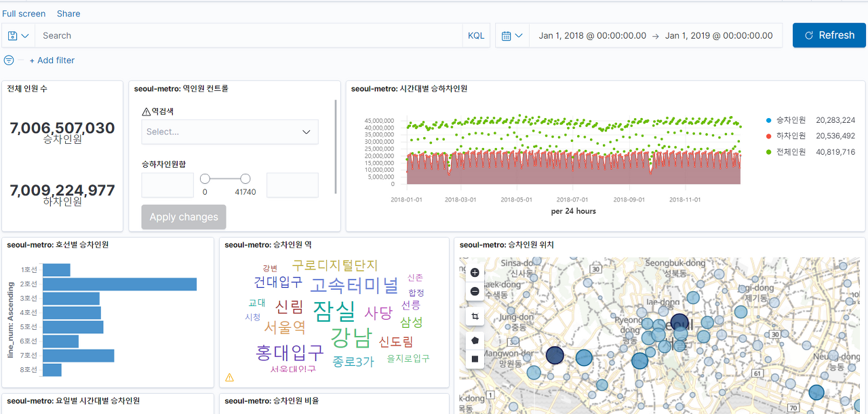868x414 pixels.
Task: Click the 승차인원 비율 panel title
Action: pos(272,401)
